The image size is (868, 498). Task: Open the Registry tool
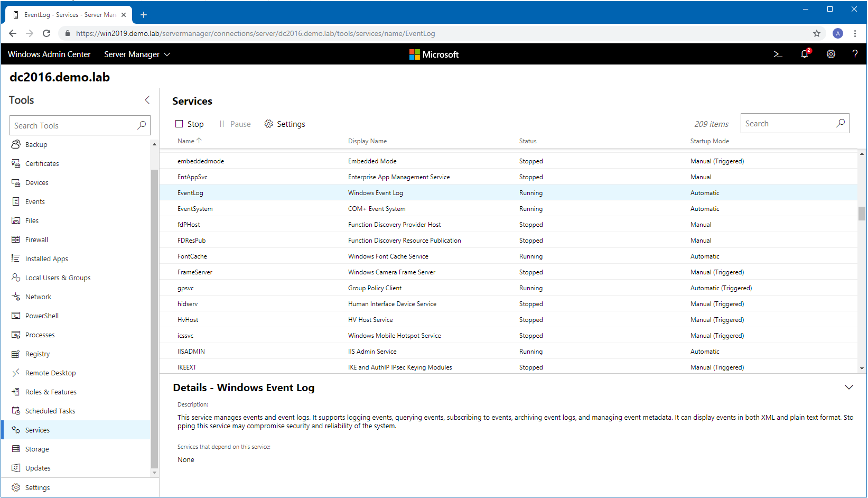[37, 354]
